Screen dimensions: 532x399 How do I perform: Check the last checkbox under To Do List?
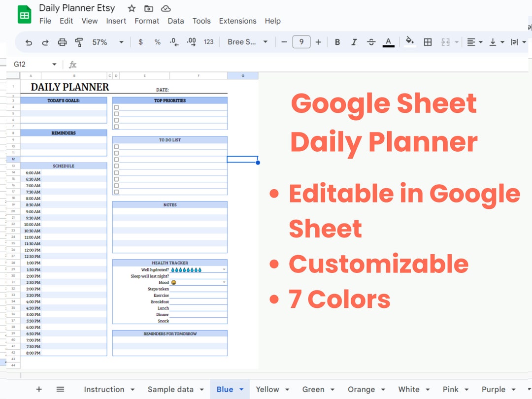pos(116,191)
